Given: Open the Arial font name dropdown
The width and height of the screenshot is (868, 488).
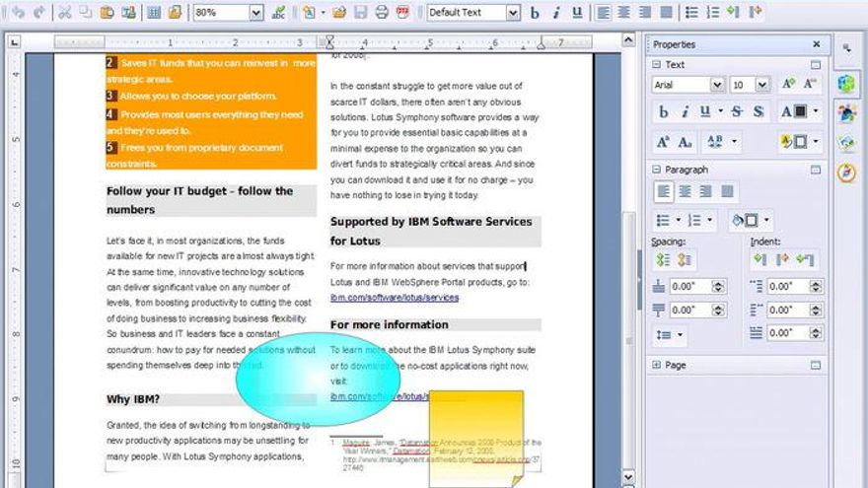Looking at the screenshot, I should point(716,85).
